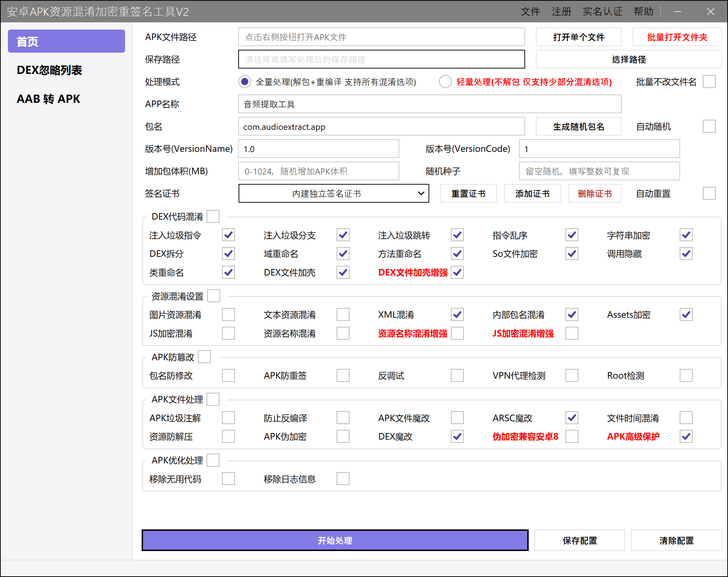The height and width of the screenshot is (577, 728).
Task: Uncheck DEX魔改 checkbox
Action: (x=457, y=436)
